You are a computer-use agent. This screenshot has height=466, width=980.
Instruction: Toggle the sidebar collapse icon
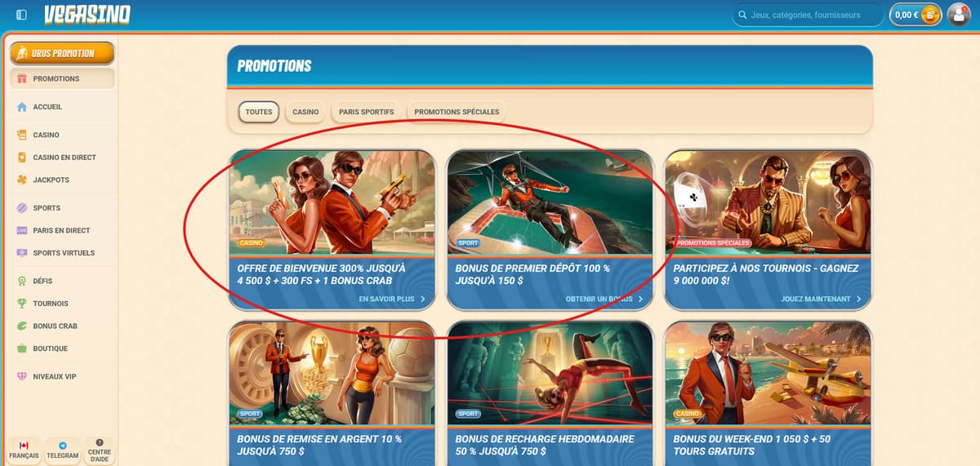(x=21, y=15)
